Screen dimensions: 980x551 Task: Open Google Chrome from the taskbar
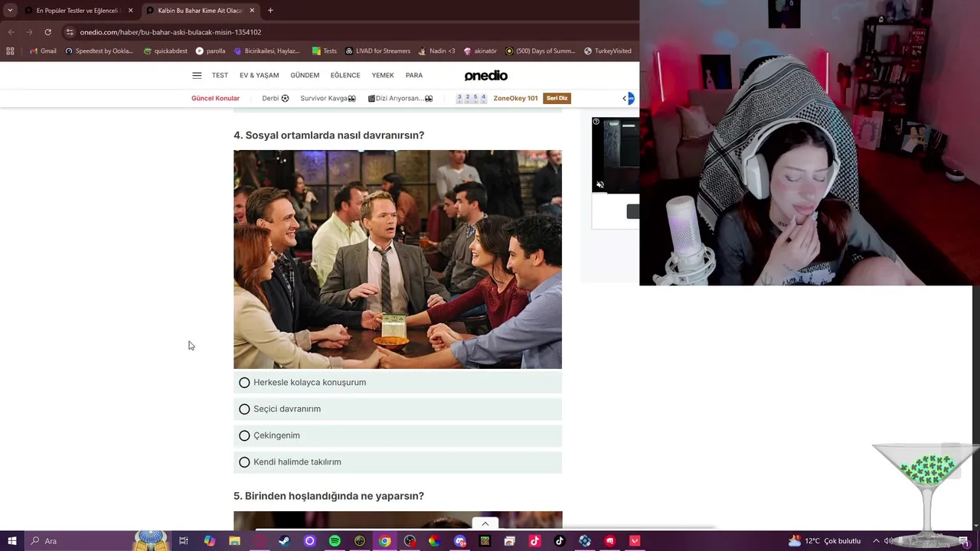click(384, 541)
